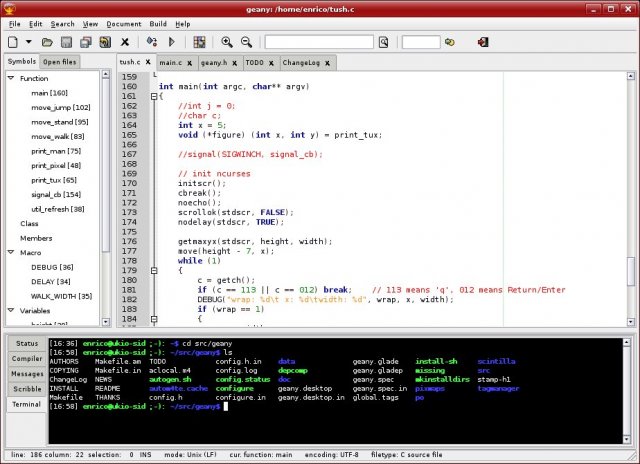
Task: Jump to symbol move_jump [102]
Action: coord(61,107)
